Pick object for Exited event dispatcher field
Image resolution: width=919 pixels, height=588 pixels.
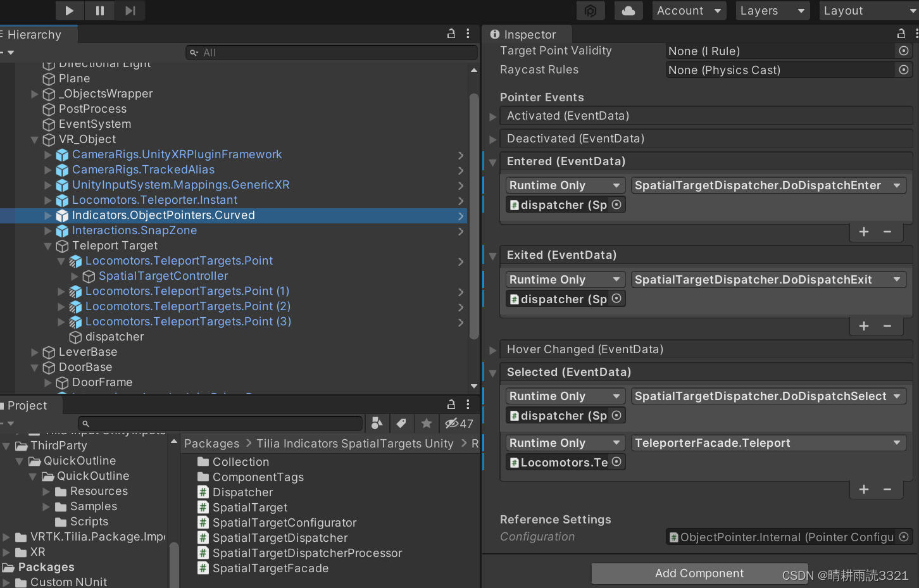pos(616,299)
